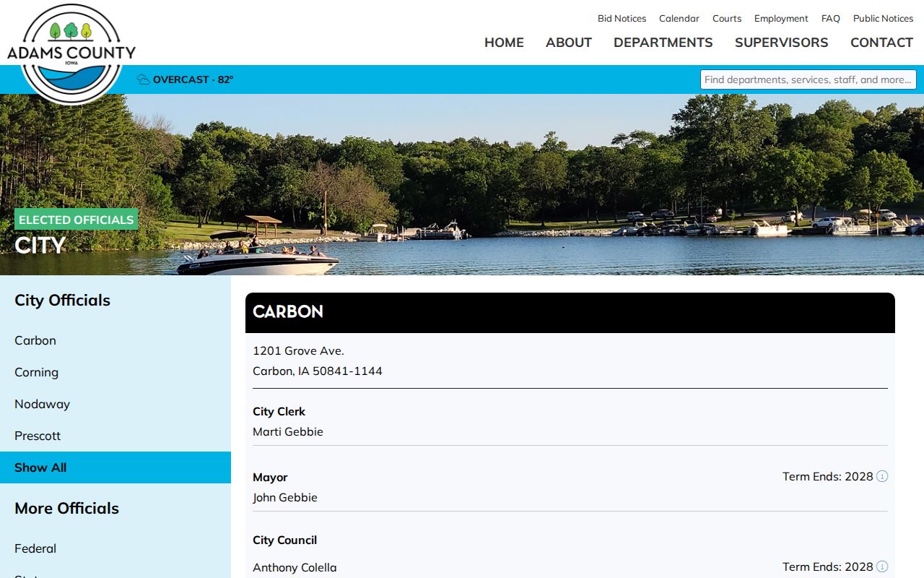Select Corning in City Officials sidebar
The image size is (924, 578).
[115, 372]
